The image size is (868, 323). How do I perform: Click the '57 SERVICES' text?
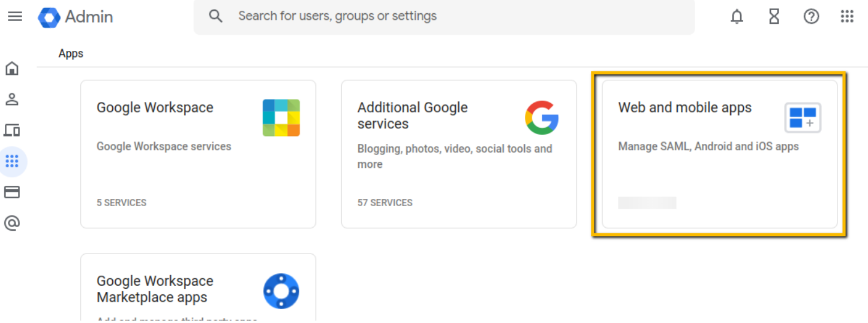click(x=385, y=203)
